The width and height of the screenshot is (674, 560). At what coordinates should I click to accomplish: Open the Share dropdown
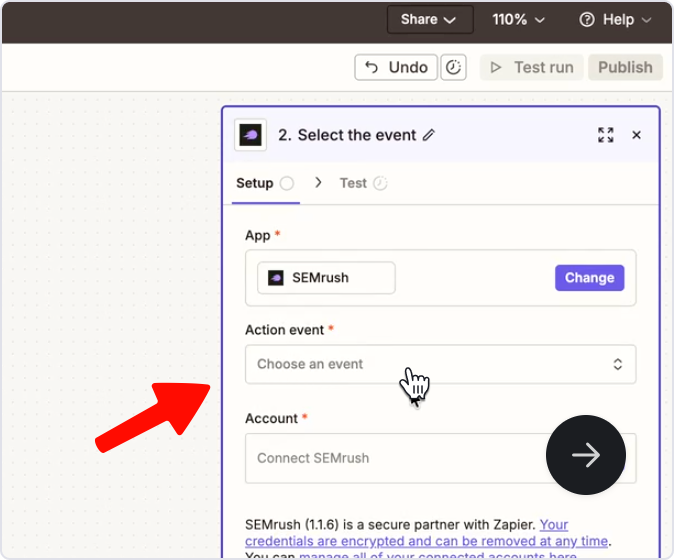coord(430,19)
